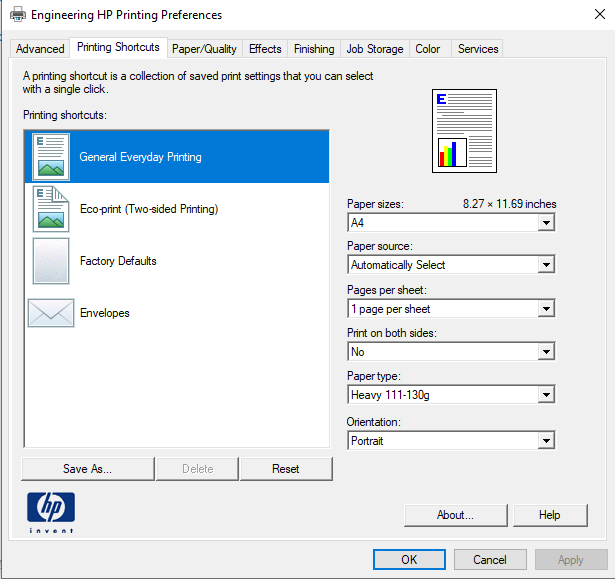615x579 pixels.
Task: Click the Heavy 111-130g paper type value
Action: [390, 395]
